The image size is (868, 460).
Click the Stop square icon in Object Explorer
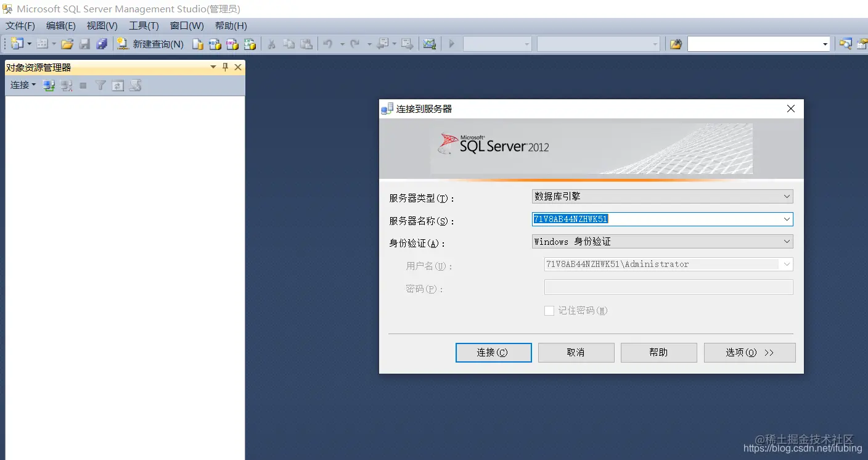(83, 85)
